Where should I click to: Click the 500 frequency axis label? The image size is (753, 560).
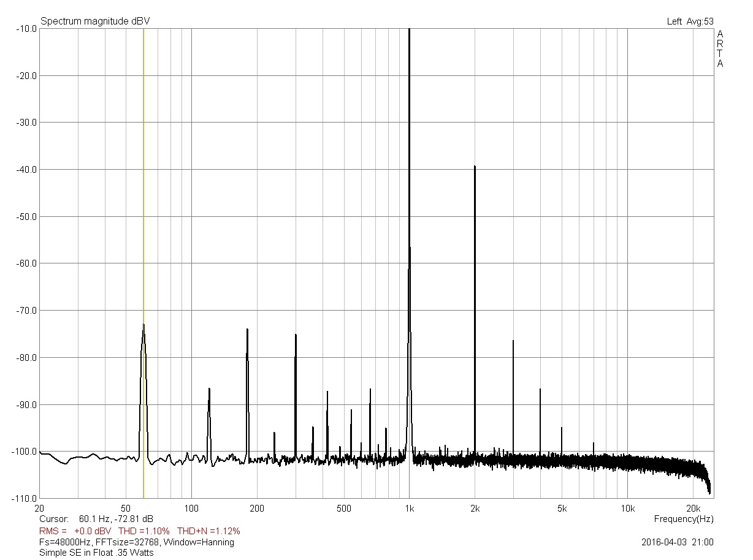pos(344,509)
